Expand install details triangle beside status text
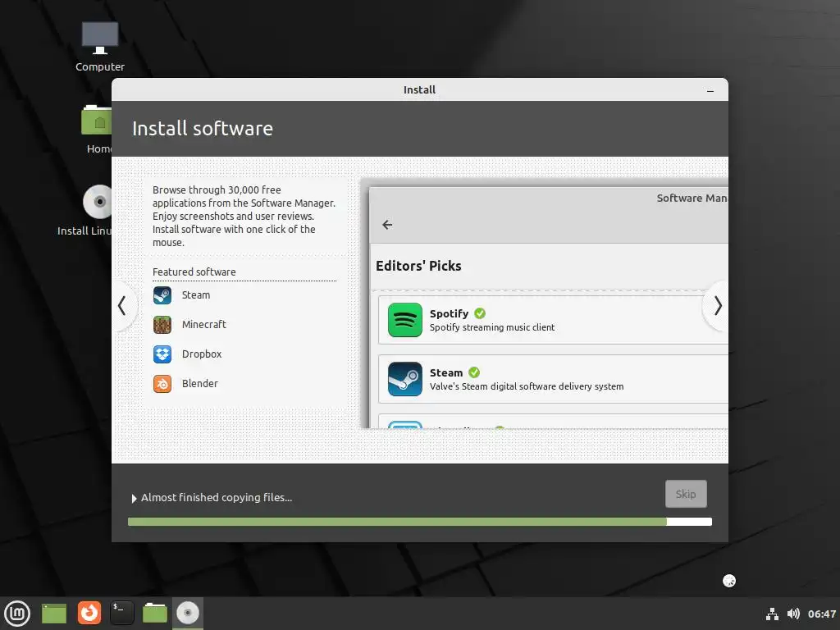The width and height of the screenshot is (840, 630). pyautogui.click(x=134, y=499)
